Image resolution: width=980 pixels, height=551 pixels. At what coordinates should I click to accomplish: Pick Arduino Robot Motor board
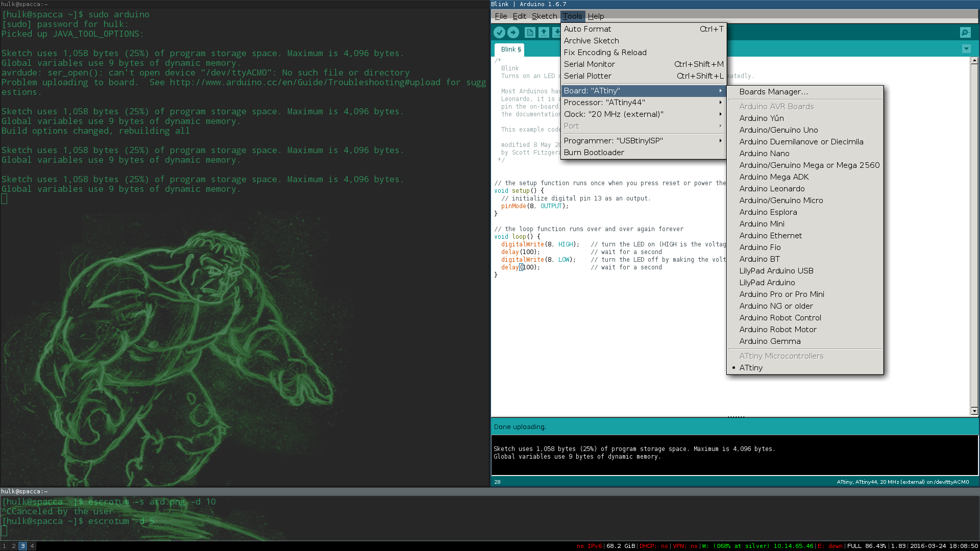point(805,330)
